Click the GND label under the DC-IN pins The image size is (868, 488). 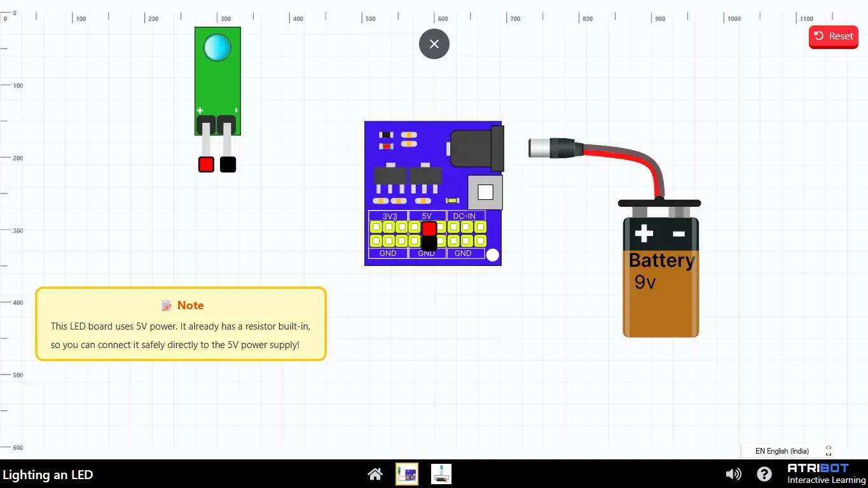pyautogui.click(x=463, y=253)
